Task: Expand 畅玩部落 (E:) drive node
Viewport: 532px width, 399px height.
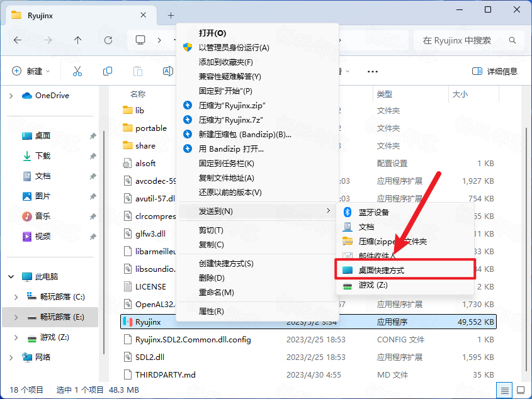Action: pyautogui.click(x=16, y=317)
